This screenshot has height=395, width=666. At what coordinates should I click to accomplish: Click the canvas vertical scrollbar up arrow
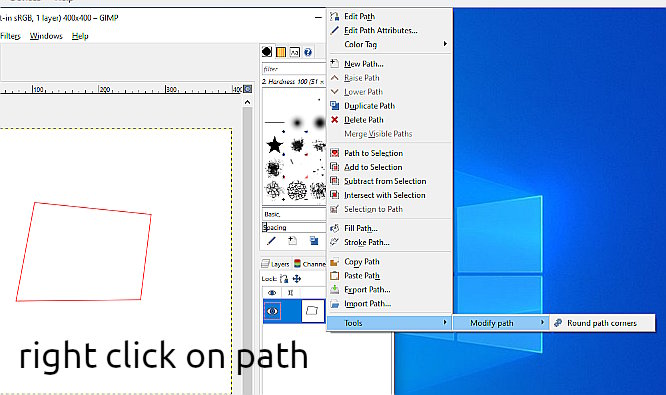(x=247, y=102)
